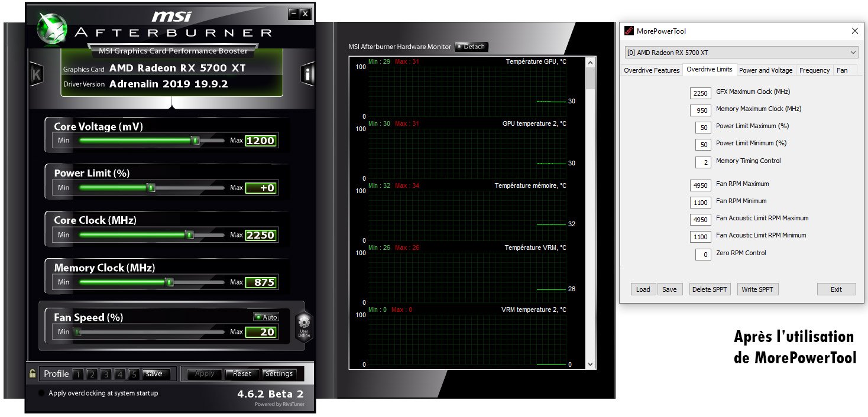Click the profile lock padlock icon

coord(33,373)
